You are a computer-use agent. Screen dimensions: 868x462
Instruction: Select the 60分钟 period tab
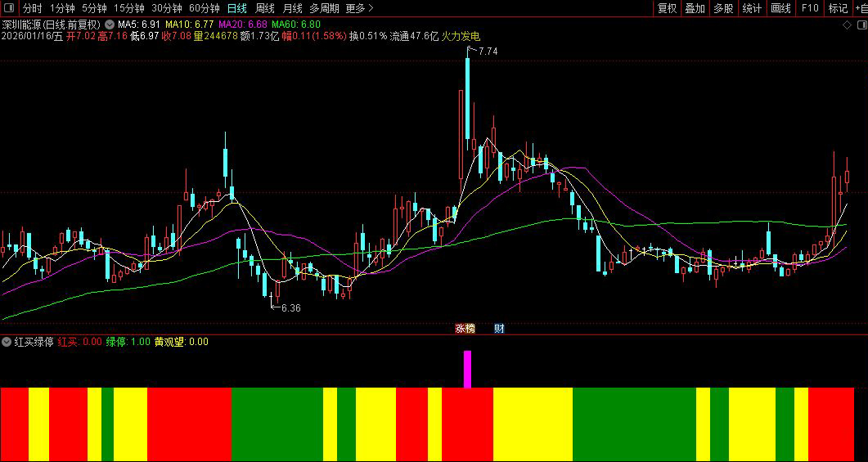[205, 7]
